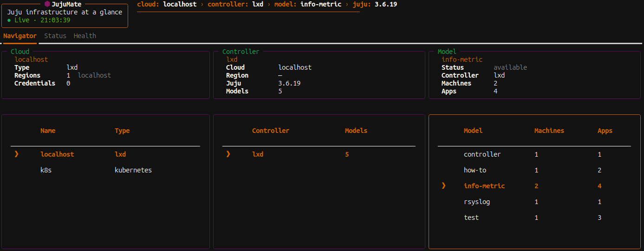Screen dimensions: 644x251
Task: Click the cloud: localhost breadcrumb
Action: tap(168, 4)
